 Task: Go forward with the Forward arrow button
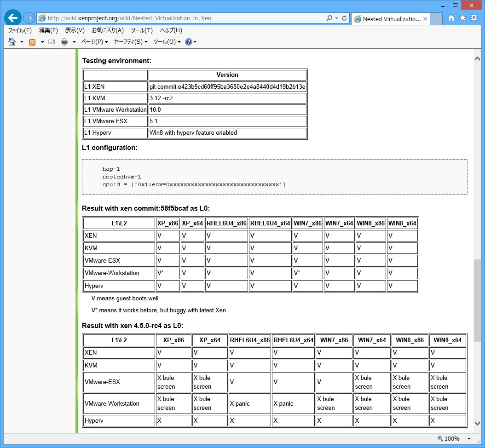(x=29, y=18)
